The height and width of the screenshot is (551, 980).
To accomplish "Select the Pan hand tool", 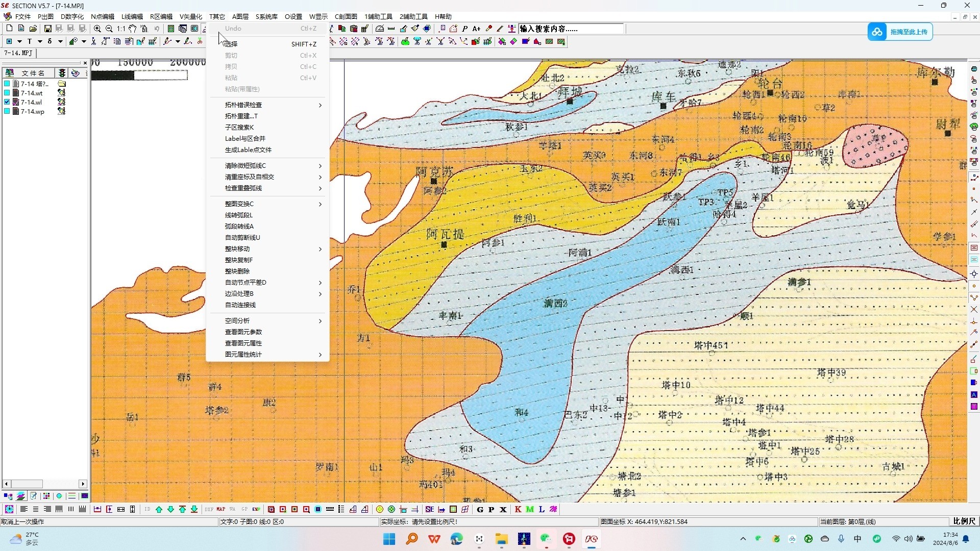I will pyautogui.click(x=132, y=29).
